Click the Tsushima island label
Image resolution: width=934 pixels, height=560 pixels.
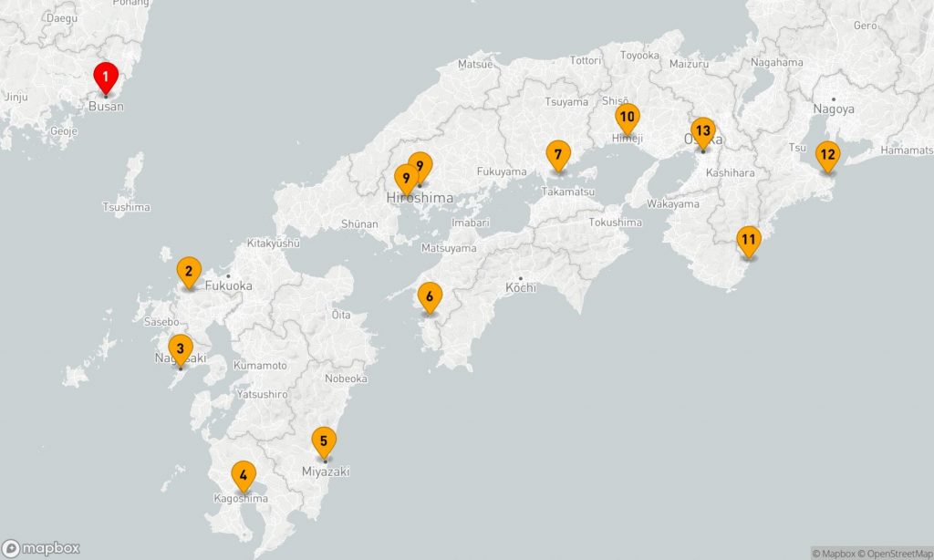[126, 208]
